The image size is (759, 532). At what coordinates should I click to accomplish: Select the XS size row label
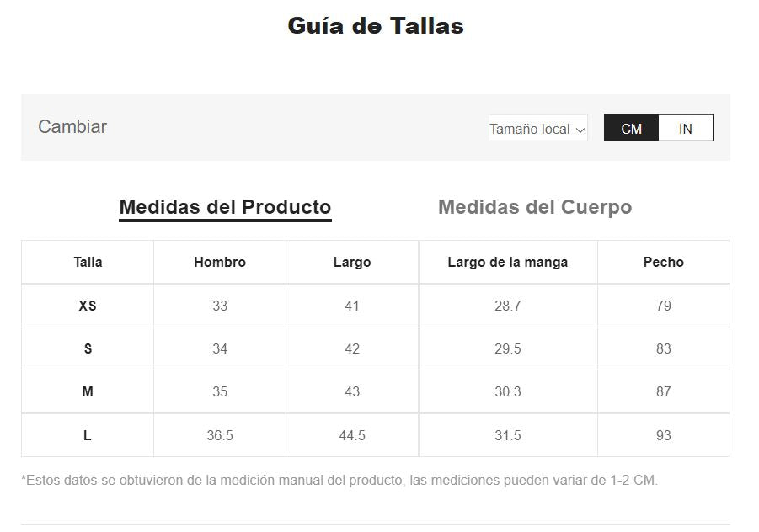[x=88, y=306]
